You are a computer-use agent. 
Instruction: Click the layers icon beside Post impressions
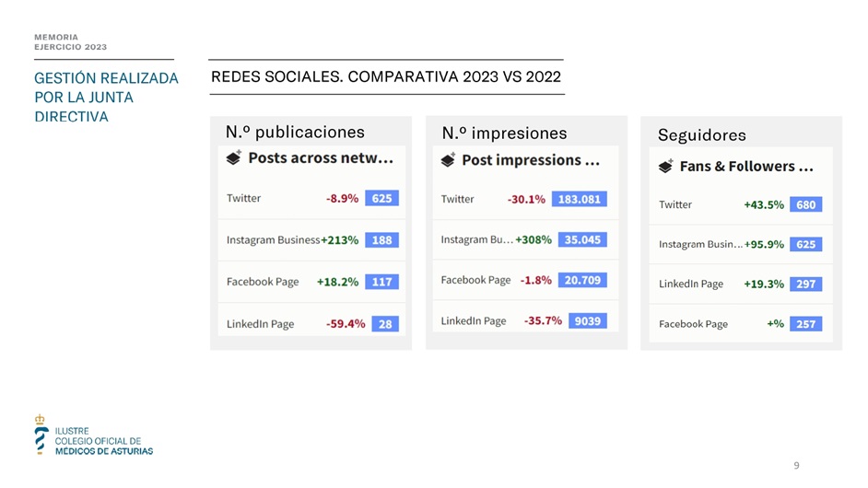(449, 160)
